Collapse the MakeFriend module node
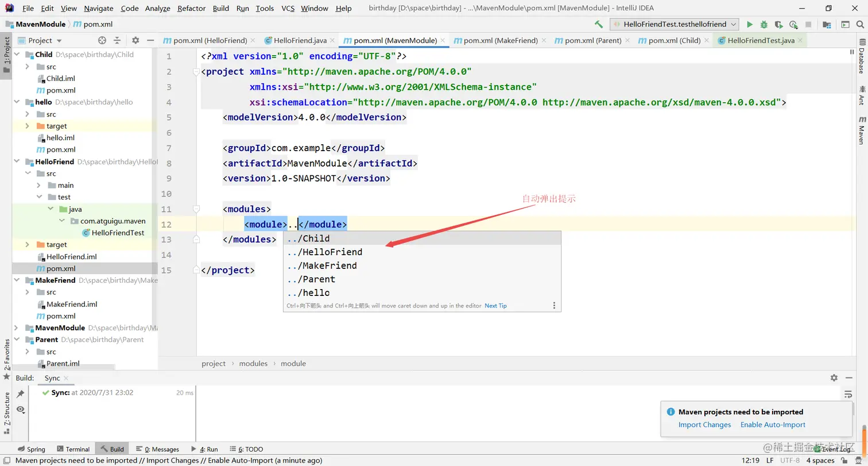The height and width of the screenshot is (466, 868). (x=16, y=280)
